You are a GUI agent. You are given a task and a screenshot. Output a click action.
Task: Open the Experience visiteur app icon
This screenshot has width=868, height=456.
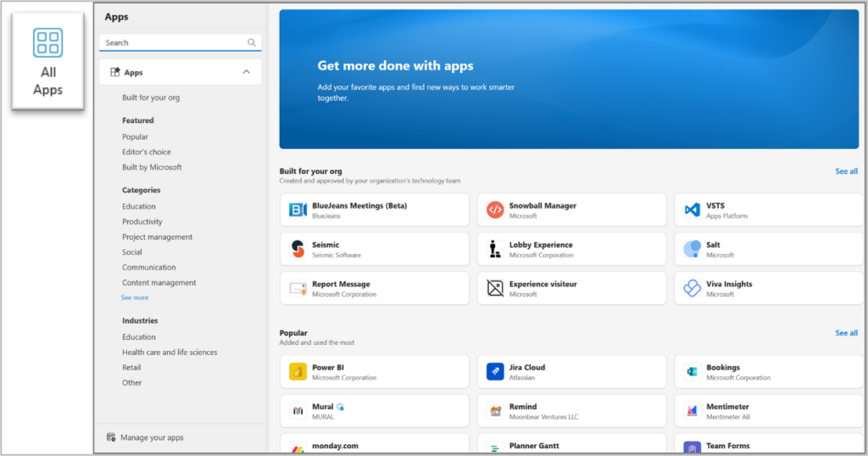[x=495, y=288]
